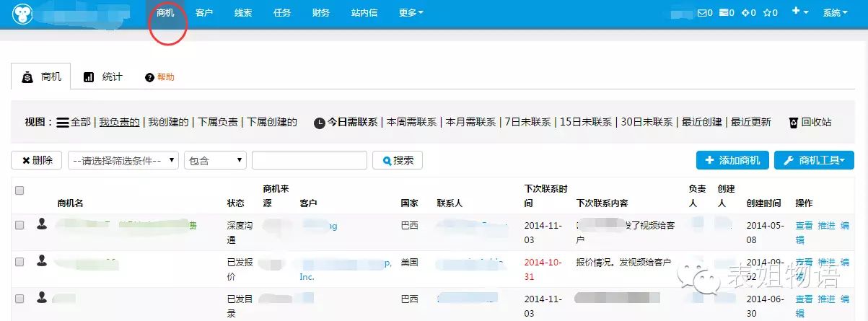Screen dimensions: 868x321
Task: Select the 商机 tab with money bag
Action: [42, 76]
